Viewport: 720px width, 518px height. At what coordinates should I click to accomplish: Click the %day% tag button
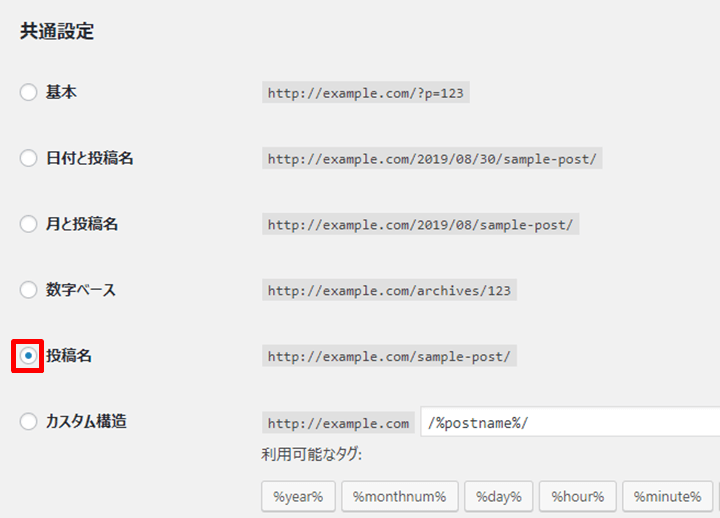tap(499, 496)
